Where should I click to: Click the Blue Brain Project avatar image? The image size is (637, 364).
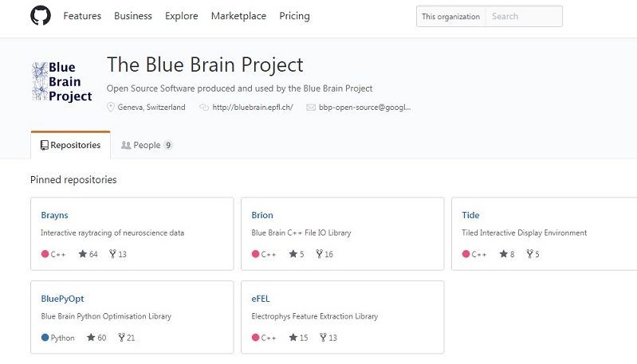(61, 82)
